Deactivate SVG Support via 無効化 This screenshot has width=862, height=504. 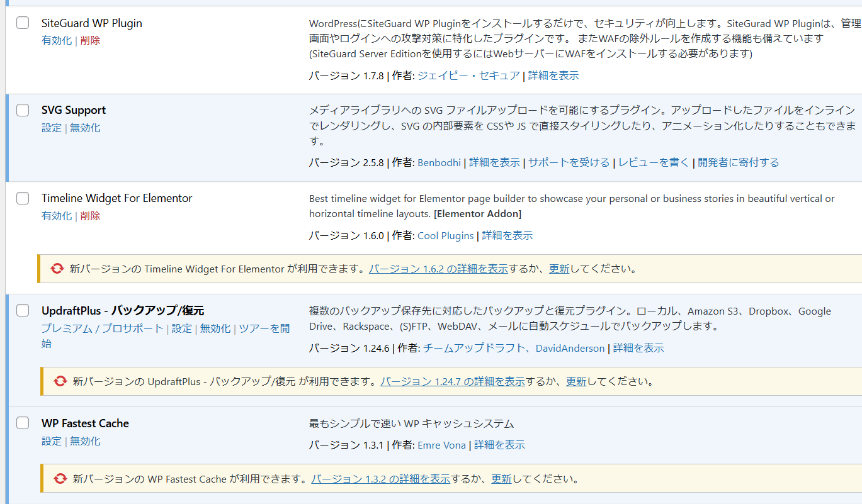click(85, 128)
